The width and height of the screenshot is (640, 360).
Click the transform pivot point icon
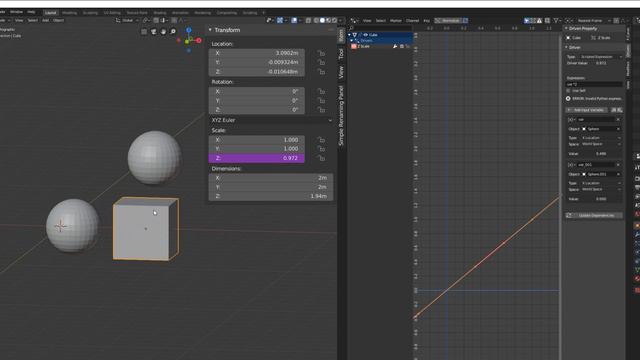pyautogui.click(x=145, y=20)
